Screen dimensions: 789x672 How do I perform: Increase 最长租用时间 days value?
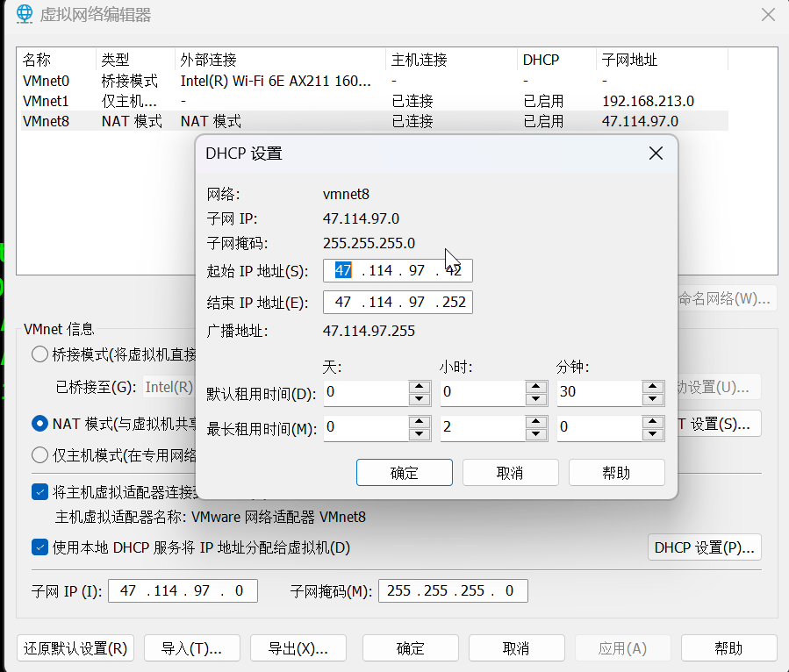[420, 422]
